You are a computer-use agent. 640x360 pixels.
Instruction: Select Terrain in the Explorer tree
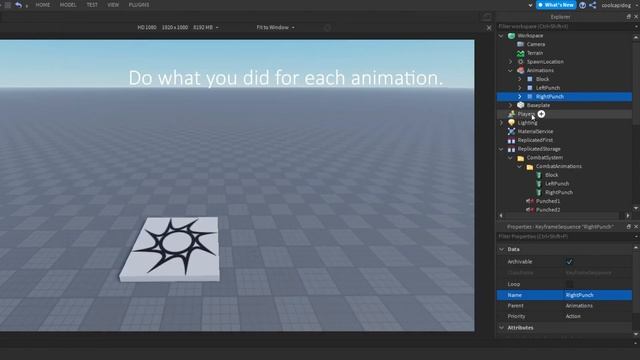535,53
